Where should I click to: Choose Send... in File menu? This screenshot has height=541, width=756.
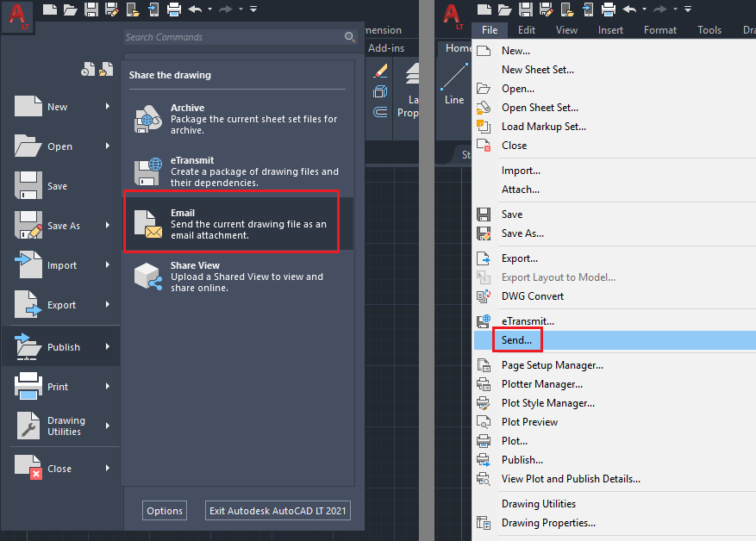pos(615,340)
